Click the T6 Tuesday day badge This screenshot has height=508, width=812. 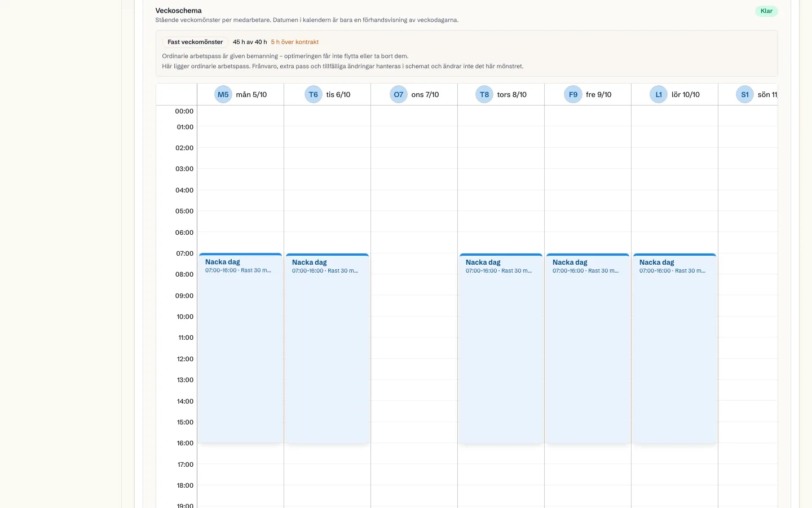coord(314,94)
